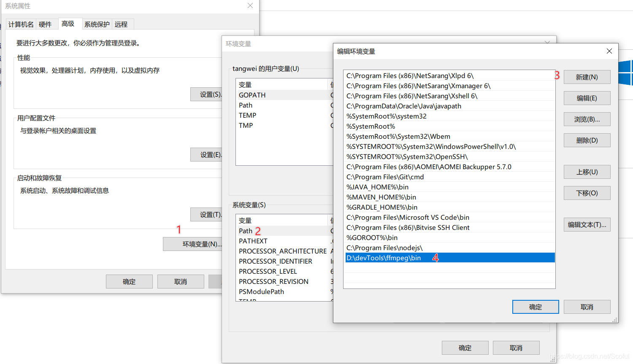This screenshot has width=633, height=364.
Task: Select %SystemRoot%\system32 entry
Action: point(450,116)
